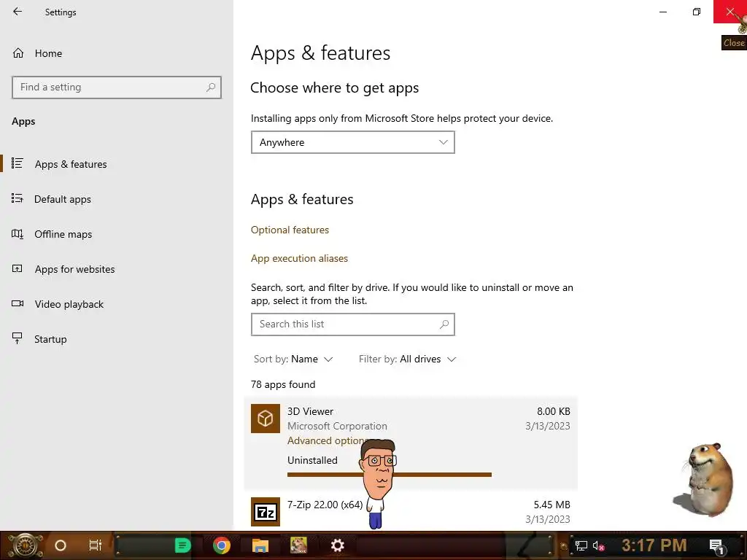Click the 8.00 KB size of 3D Viewer
Image resolution: width=747 pixels, height=560 pixels.
tap(553, 411)
